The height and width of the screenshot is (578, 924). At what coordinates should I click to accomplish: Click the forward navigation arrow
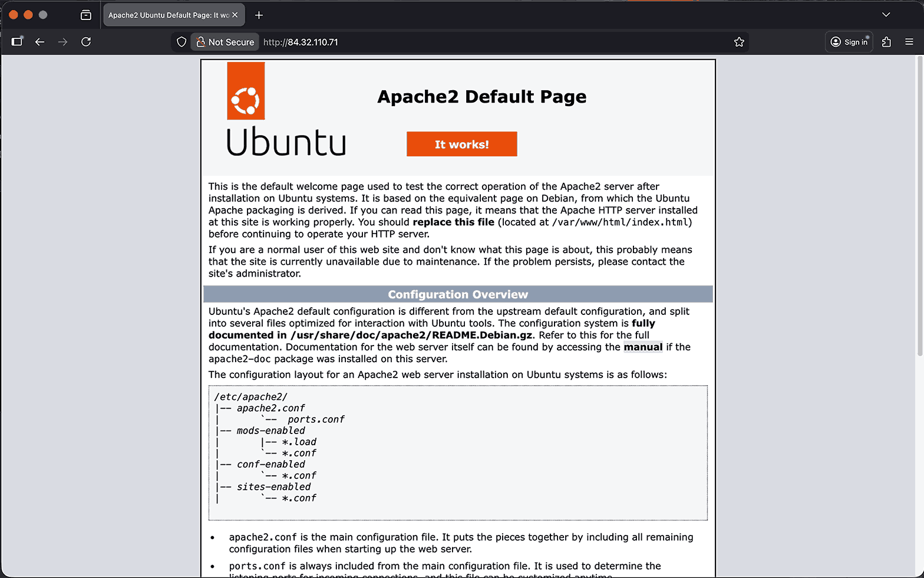63,42
